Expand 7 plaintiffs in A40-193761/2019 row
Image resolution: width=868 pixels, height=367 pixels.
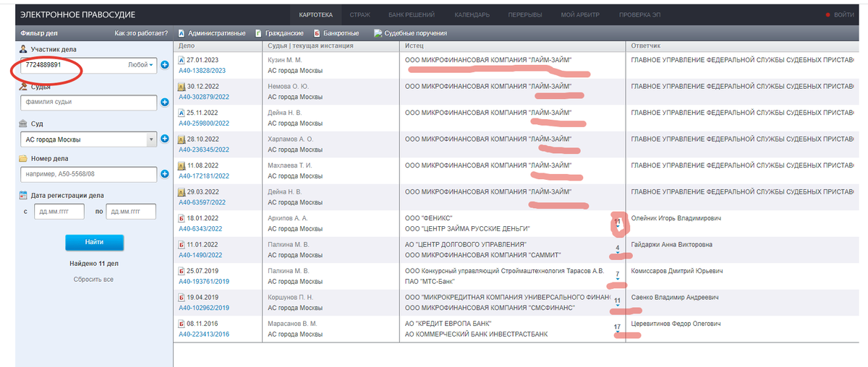(617, 276)
